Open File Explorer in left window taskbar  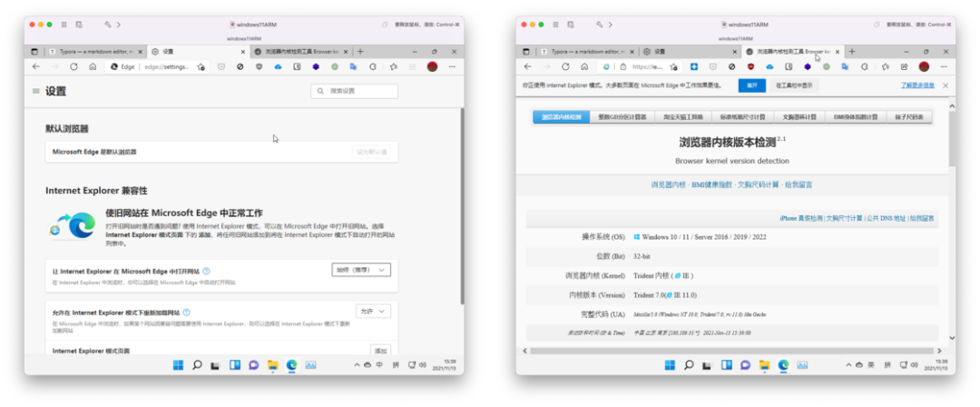[x=272, y=364]
